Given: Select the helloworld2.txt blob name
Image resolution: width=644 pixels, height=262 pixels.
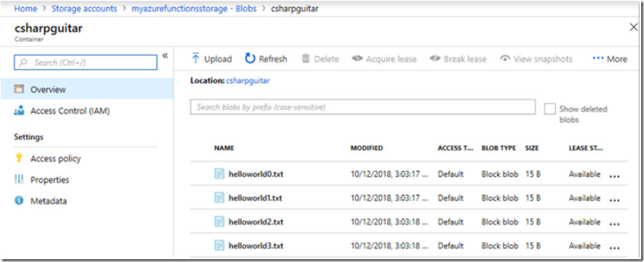Looking at the screenshot, I should pyautogui.click(x=256, y=222).
